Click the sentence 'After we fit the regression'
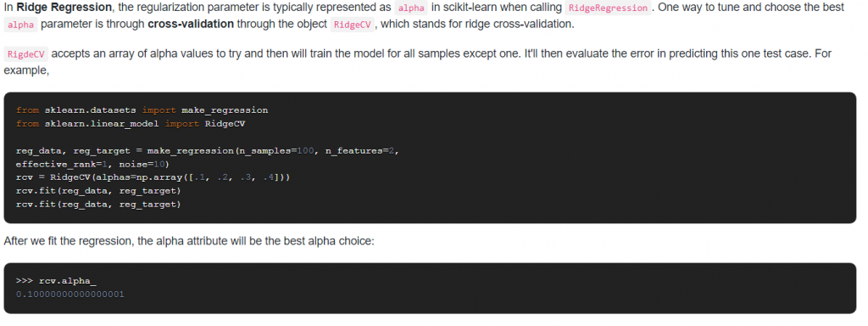 189,242
